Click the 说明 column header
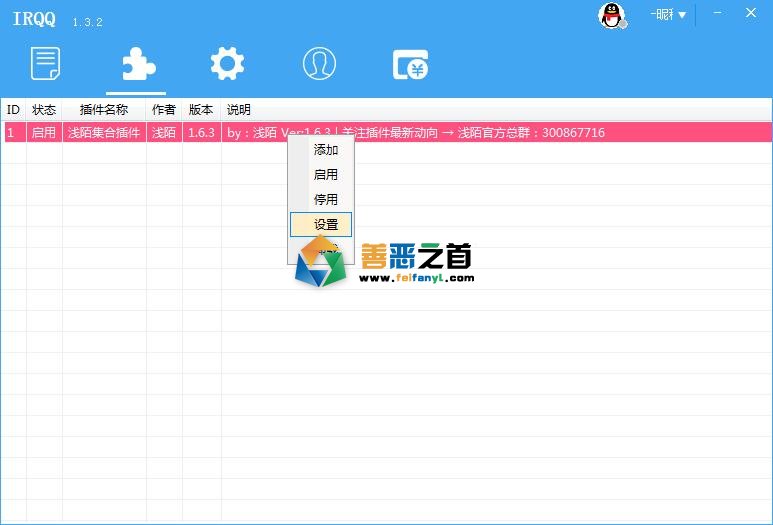773x525 pixels. pyautogui.click(x=239, y=109)
